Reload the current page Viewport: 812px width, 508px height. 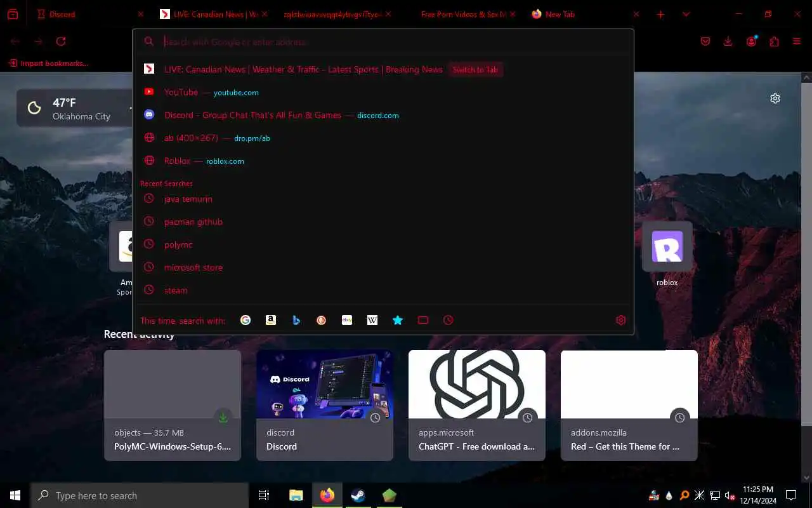click(61, 41)
